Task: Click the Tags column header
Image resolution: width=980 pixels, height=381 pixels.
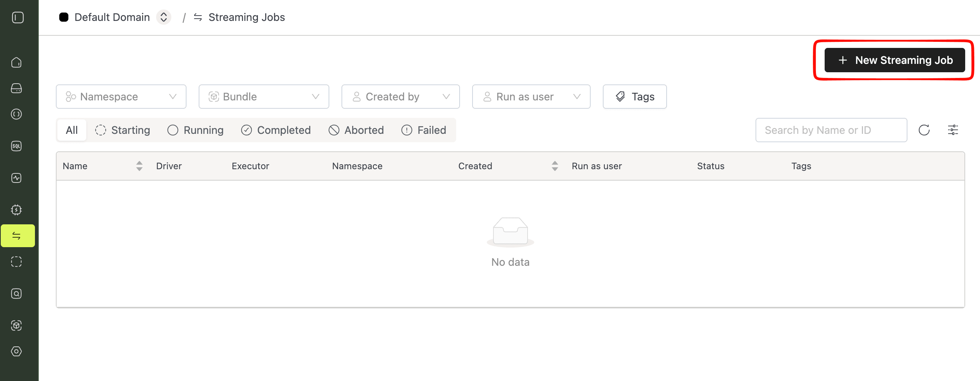Action: (801, 166)
